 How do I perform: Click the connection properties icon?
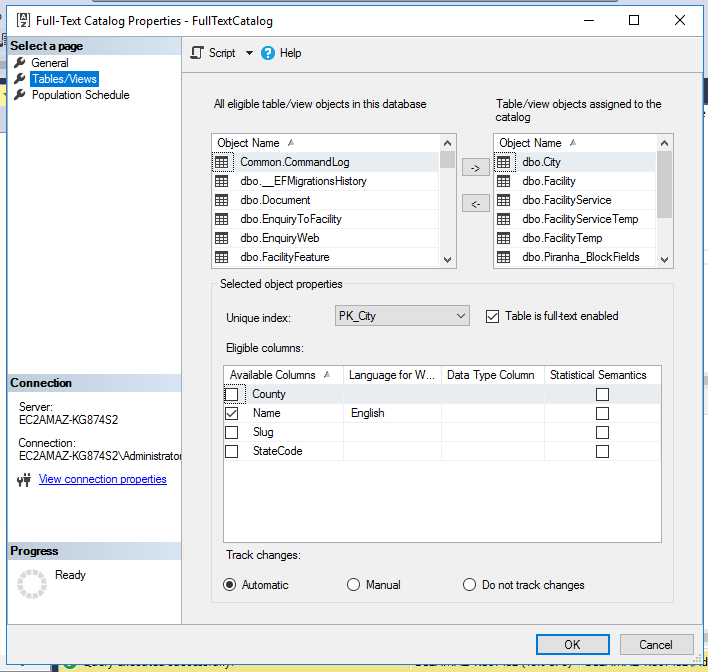pos(24,480)
